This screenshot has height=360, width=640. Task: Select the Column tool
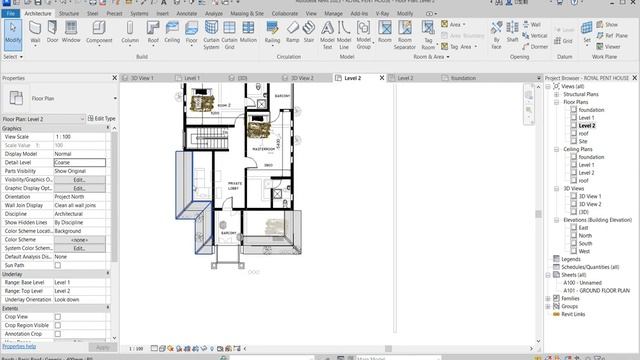point(130,33)
